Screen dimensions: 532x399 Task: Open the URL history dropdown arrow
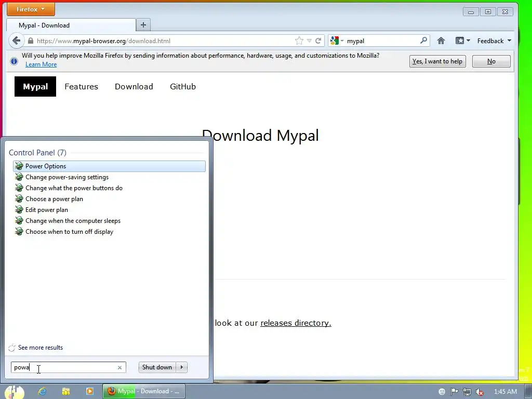309,41
